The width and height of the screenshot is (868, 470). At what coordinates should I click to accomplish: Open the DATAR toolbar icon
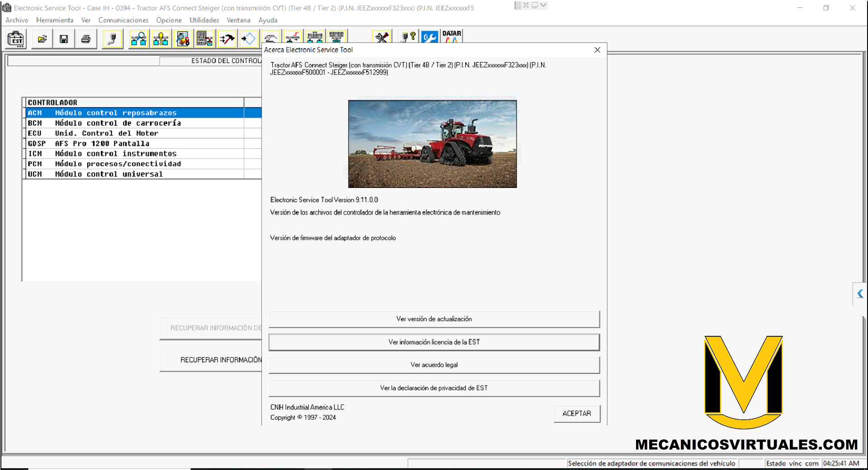click(452, 37)
